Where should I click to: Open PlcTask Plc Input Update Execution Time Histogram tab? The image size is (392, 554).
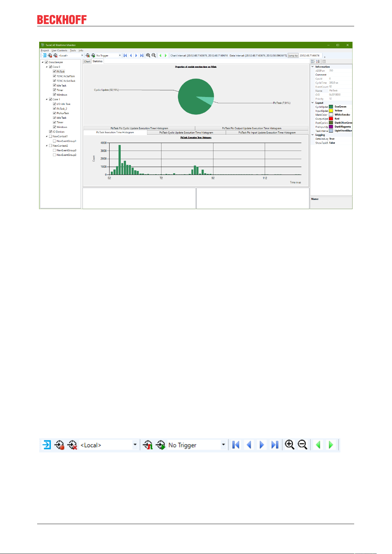[267, 132]
